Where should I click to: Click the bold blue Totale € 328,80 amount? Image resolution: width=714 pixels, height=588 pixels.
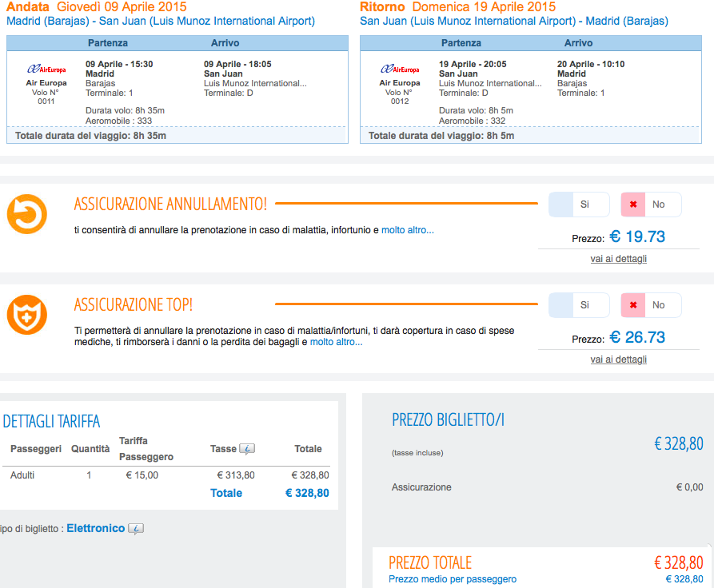pos(307,494)
